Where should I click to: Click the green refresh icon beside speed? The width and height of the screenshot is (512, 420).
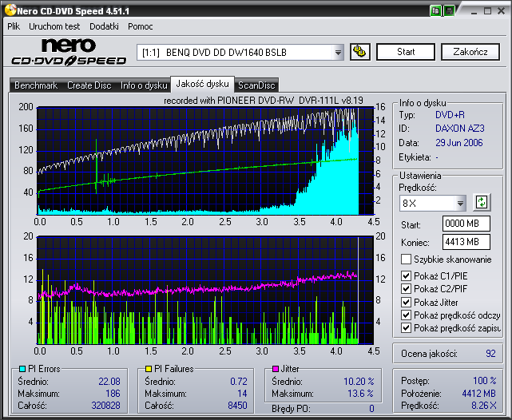pos(482,202)
